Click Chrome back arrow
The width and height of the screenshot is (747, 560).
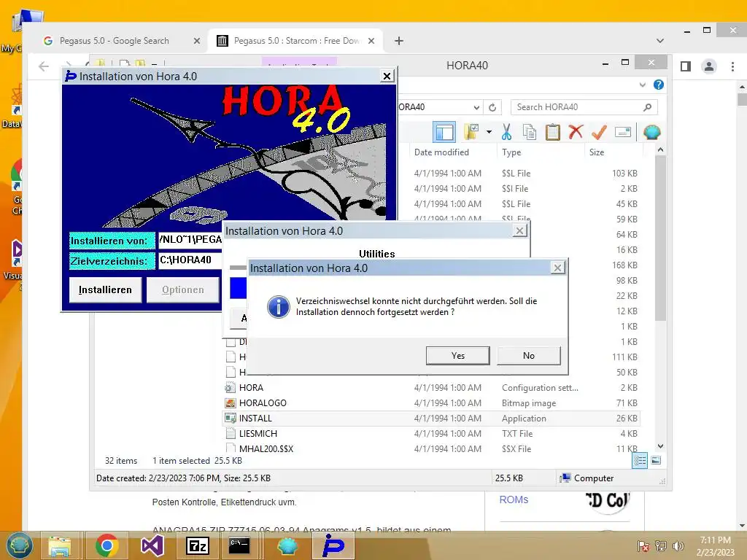coord(44,66)
